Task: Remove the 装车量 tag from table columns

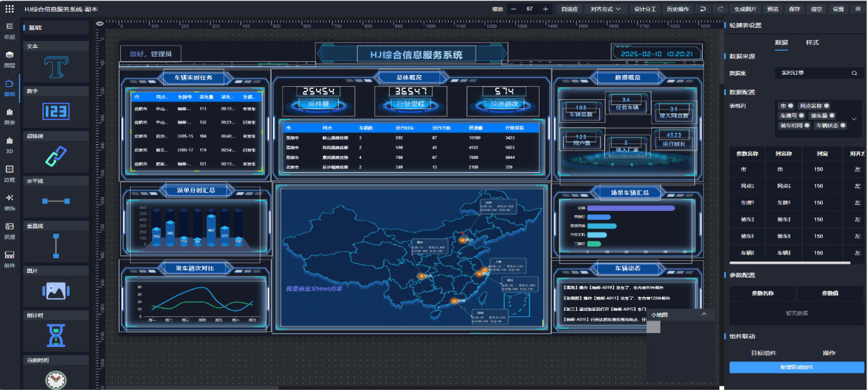Action: [832, 115]
